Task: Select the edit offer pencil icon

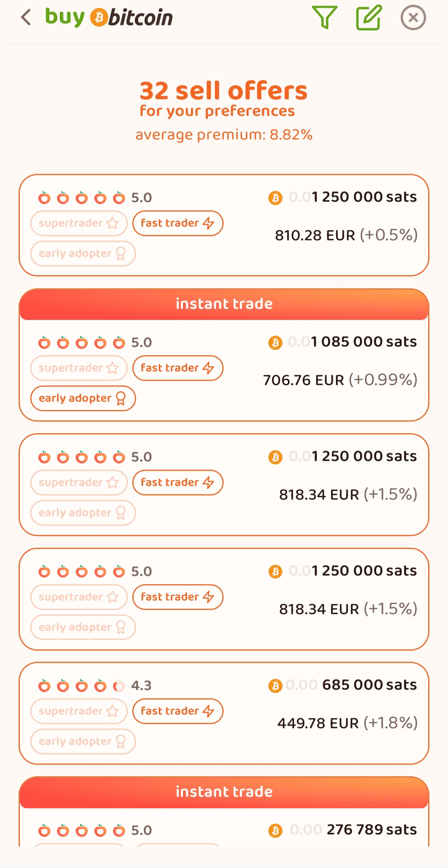Action: click(x=369, y=17)
